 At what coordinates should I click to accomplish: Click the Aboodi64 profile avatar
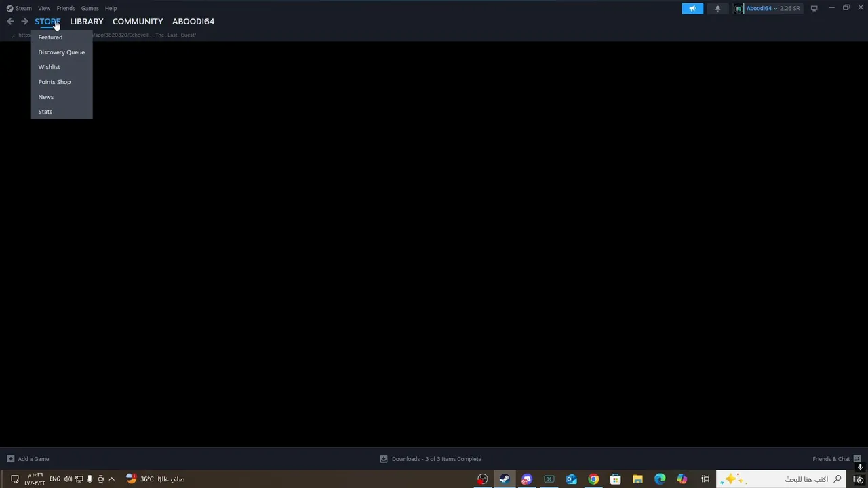(738, 8)
